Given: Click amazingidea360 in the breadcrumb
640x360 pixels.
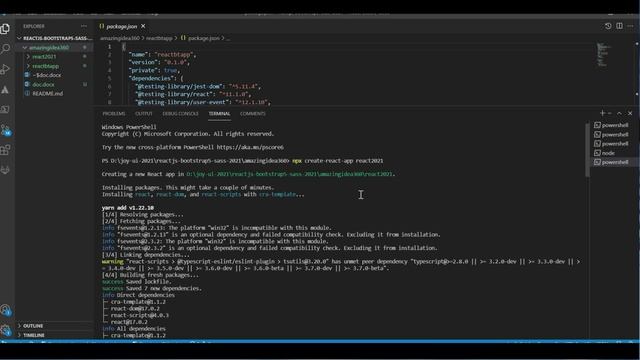Looking at the screenshot, I should [120, 38].
